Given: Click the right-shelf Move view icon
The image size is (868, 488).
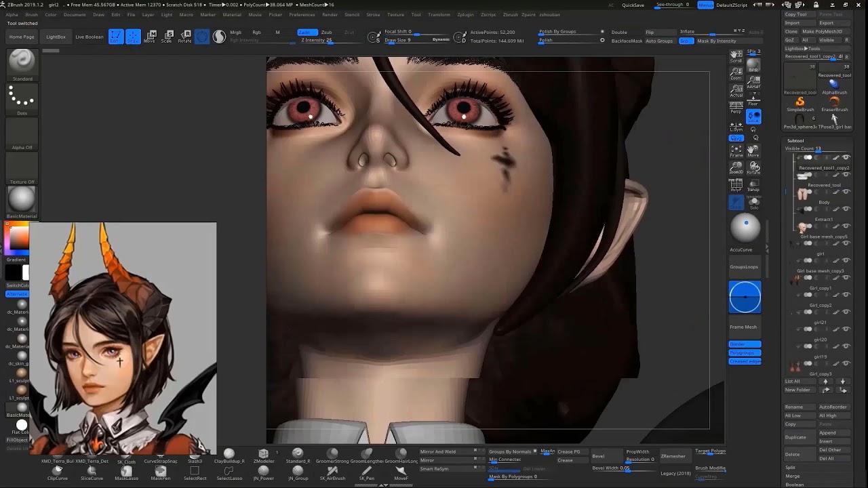Looking at the screenshot, I should click(753, 150).
